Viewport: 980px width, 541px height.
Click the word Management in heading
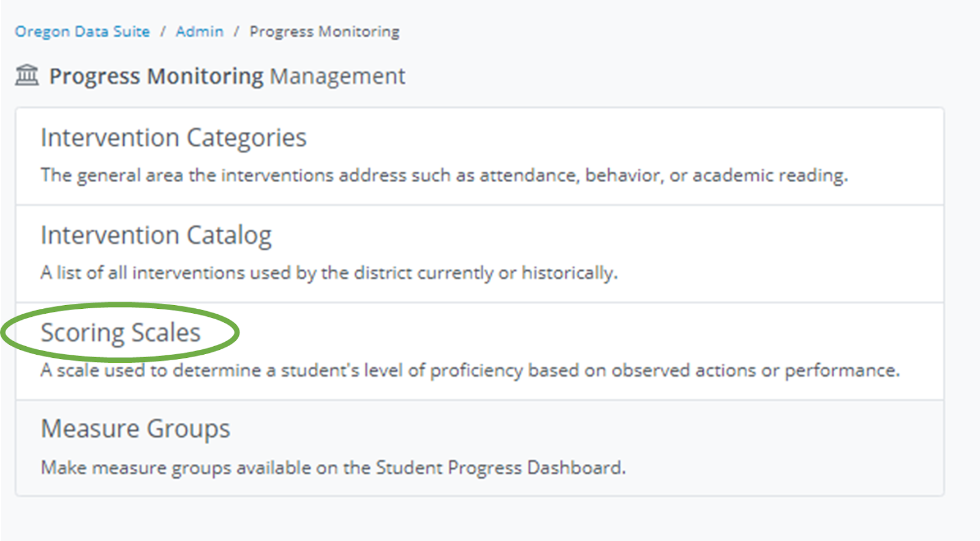point(337,76)
